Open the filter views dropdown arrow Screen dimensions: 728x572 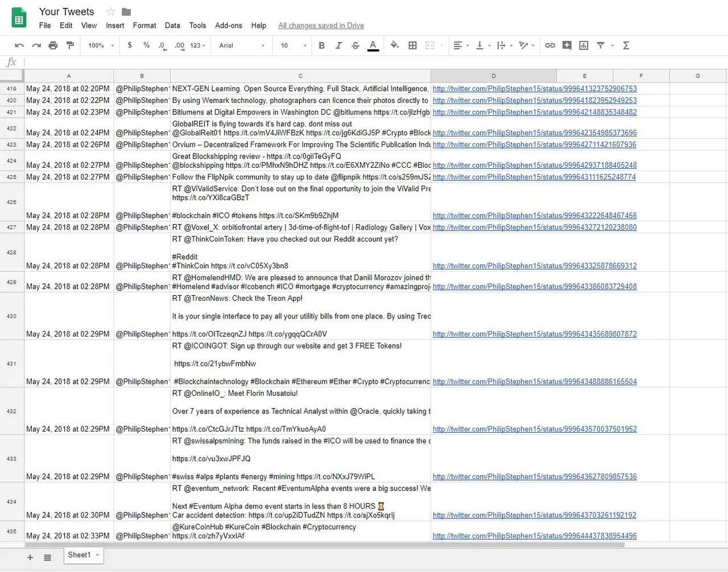(613, 45)
